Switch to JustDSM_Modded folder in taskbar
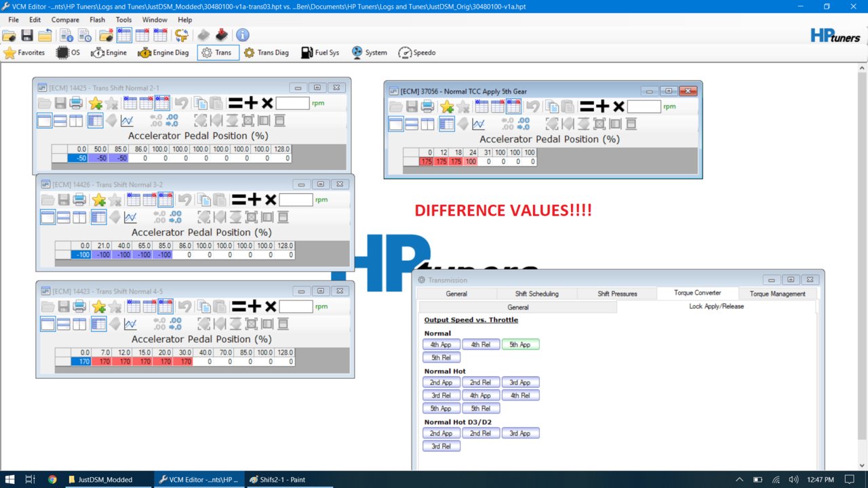 pyautogui.click(x=106, y=479)
